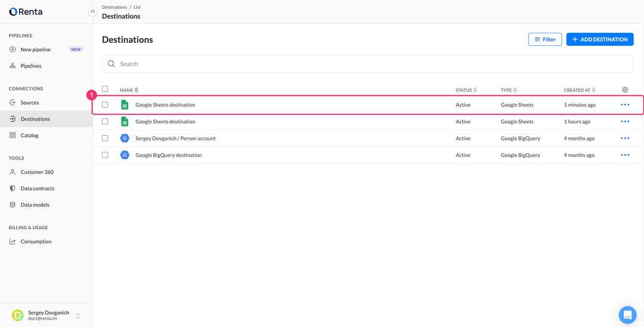
Task: Click into the Search field
Action: (x=367, y=64)
